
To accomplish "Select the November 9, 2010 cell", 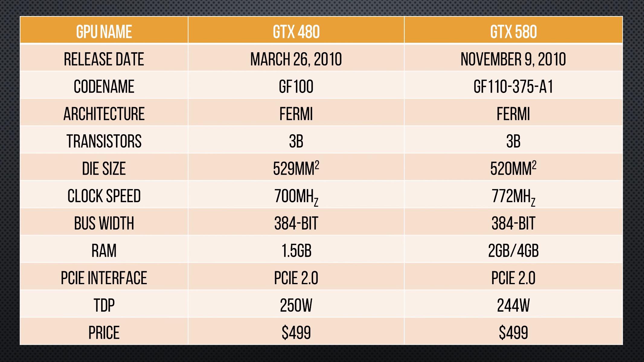I will pos(513,59).
